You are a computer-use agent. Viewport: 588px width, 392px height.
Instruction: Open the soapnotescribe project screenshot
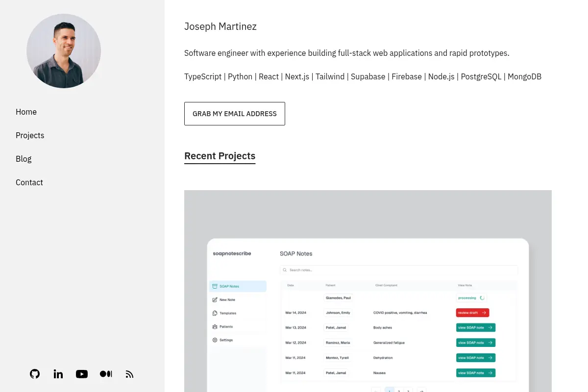coord(368,291)
